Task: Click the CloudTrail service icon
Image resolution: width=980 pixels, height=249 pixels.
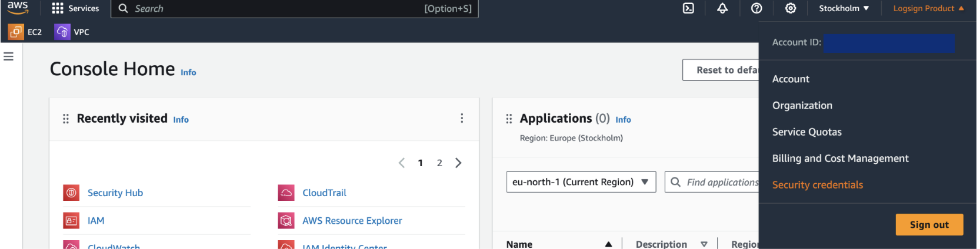Action: [286, 193]
